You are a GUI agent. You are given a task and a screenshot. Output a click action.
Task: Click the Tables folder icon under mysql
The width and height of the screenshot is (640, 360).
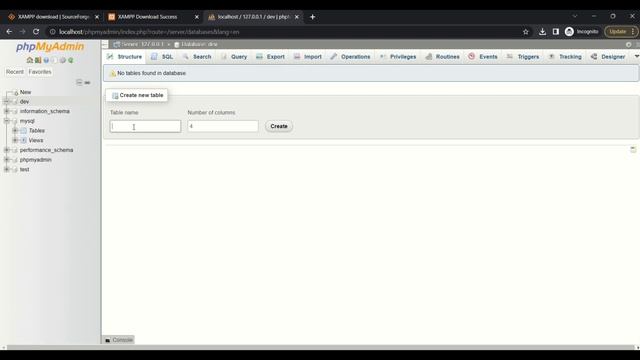(x=24, y=131)
